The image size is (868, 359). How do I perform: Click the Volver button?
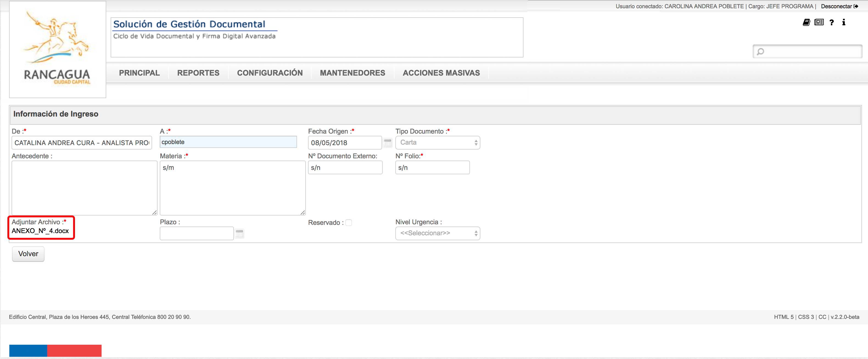(28, 254)
